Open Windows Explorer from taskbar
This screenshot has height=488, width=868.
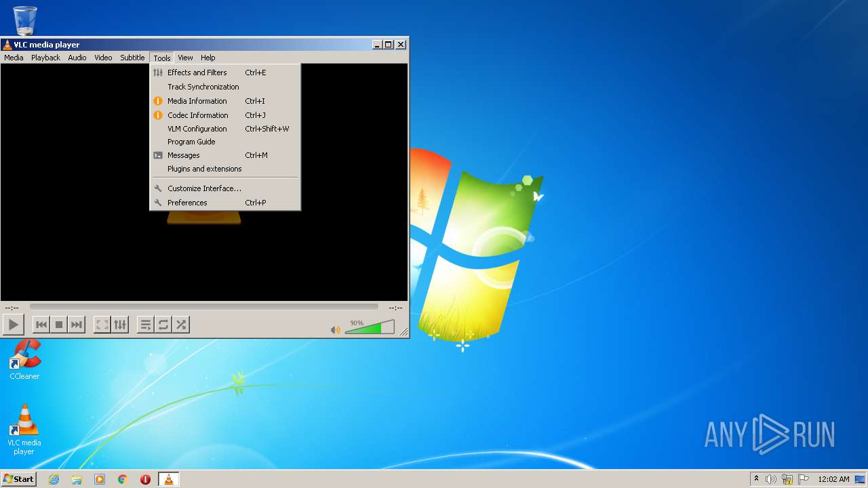[77, 479]
